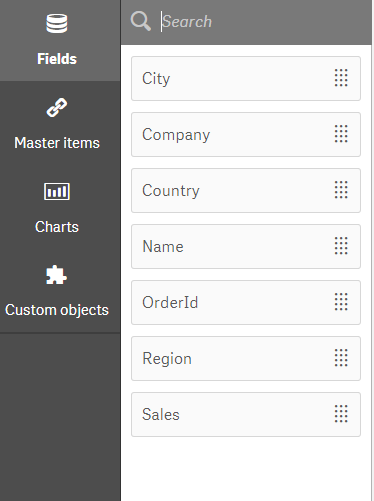
Task: Focus the Search input field
Action: click(263, 22)
